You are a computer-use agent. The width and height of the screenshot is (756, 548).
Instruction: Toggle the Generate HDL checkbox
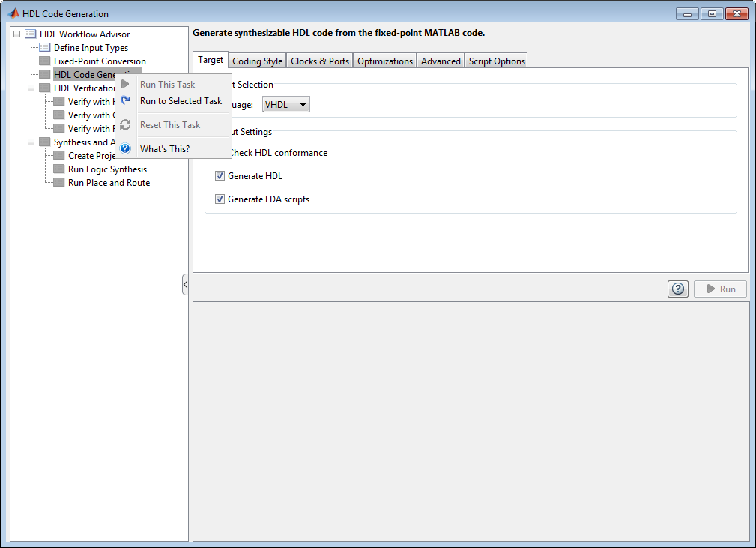click(220, 176)
